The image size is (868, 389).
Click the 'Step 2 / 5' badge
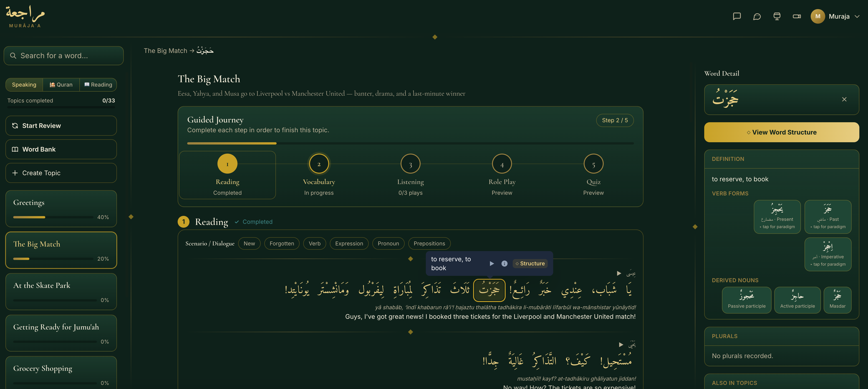click(615, 120)
